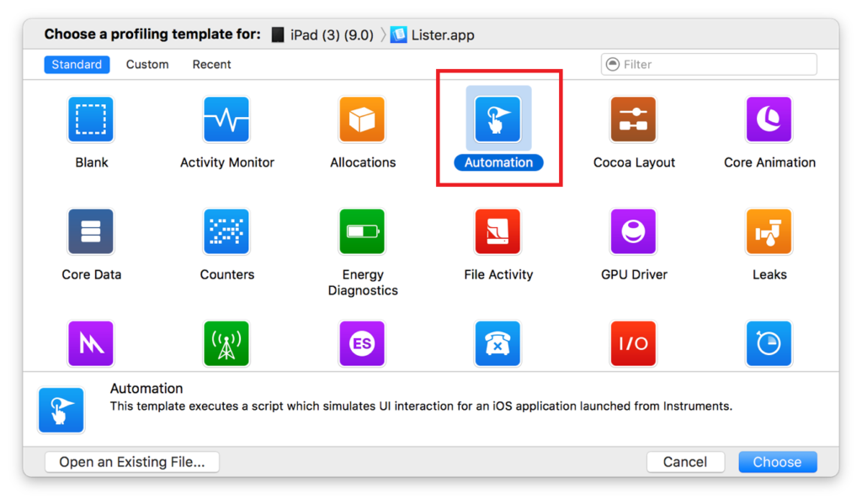Click the Automation heading in description pane

(146, 389)
